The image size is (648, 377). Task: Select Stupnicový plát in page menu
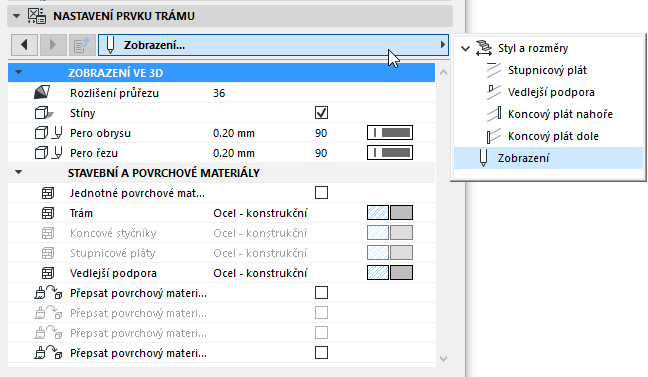point(547,70)
